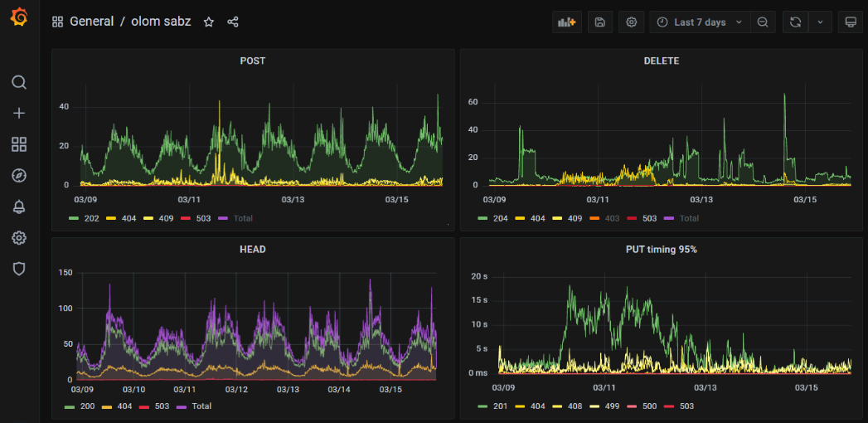Screen dimensions: 868x423
Task: Open the Dashboards grid icon in sidebar
Action: point(19,144)
